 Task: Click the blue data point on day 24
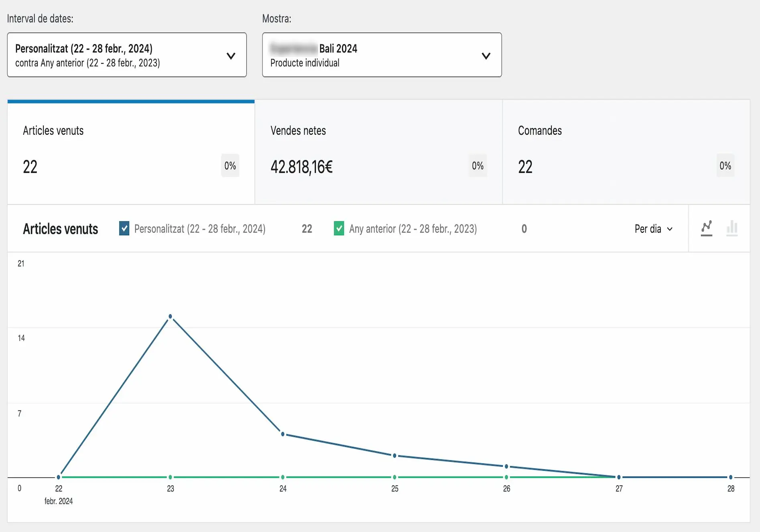[283, 434]
